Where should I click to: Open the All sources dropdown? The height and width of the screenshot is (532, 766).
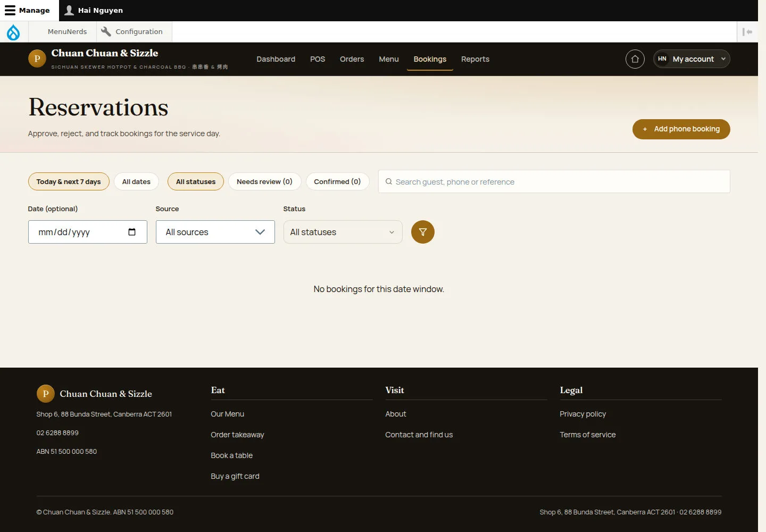(215, 232)
